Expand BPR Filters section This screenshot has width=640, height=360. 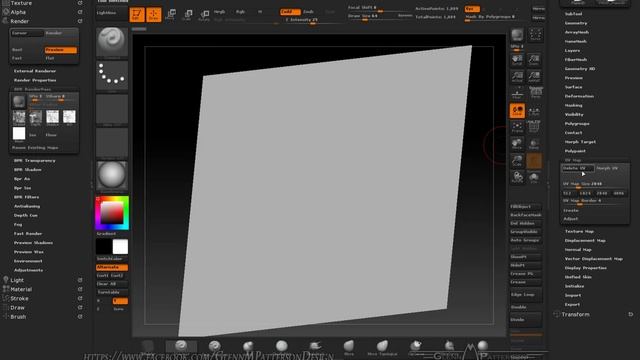[x=27, y=197]
